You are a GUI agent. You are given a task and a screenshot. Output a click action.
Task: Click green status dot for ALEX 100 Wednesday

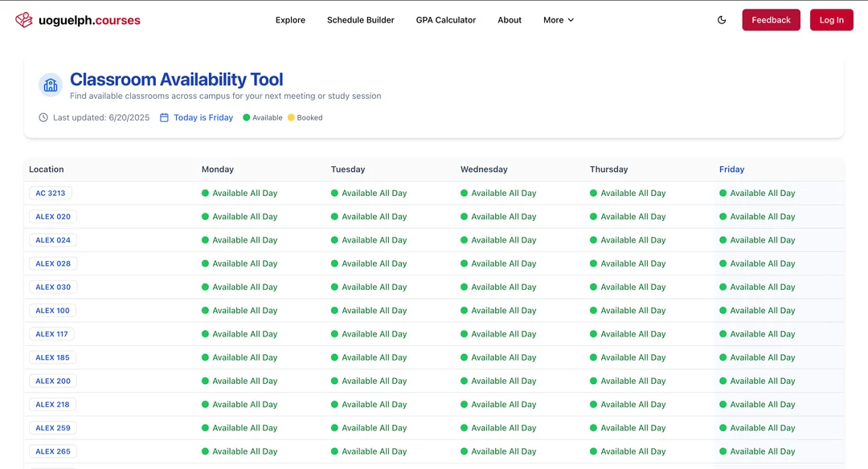(x=464, y=310)
